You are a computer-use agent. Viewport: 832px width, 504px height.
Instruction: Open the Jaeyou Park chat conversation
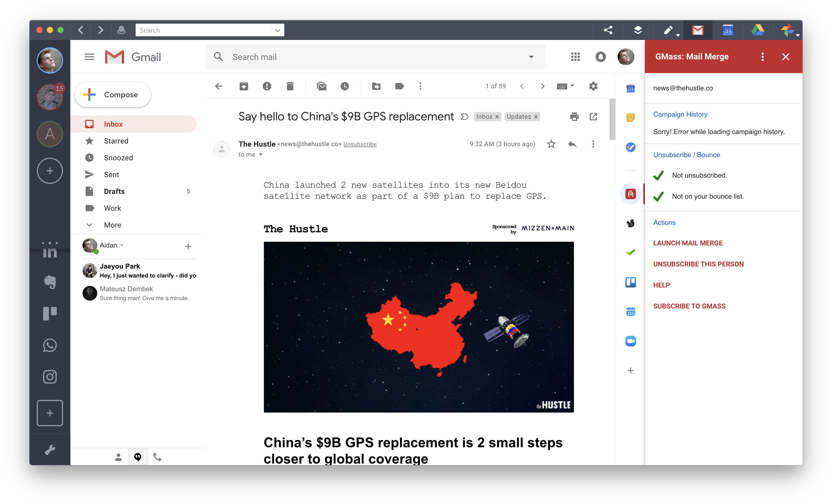[139, 271]
